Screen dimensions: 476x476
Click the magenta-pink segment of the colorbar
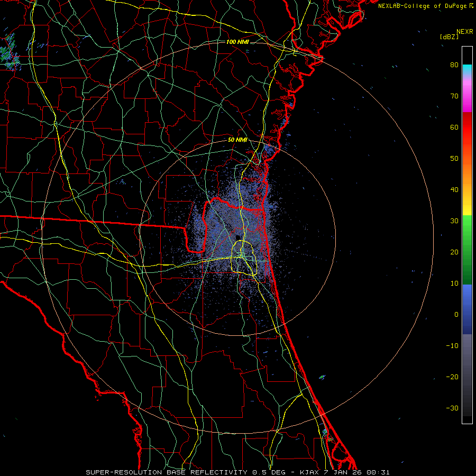467,94
